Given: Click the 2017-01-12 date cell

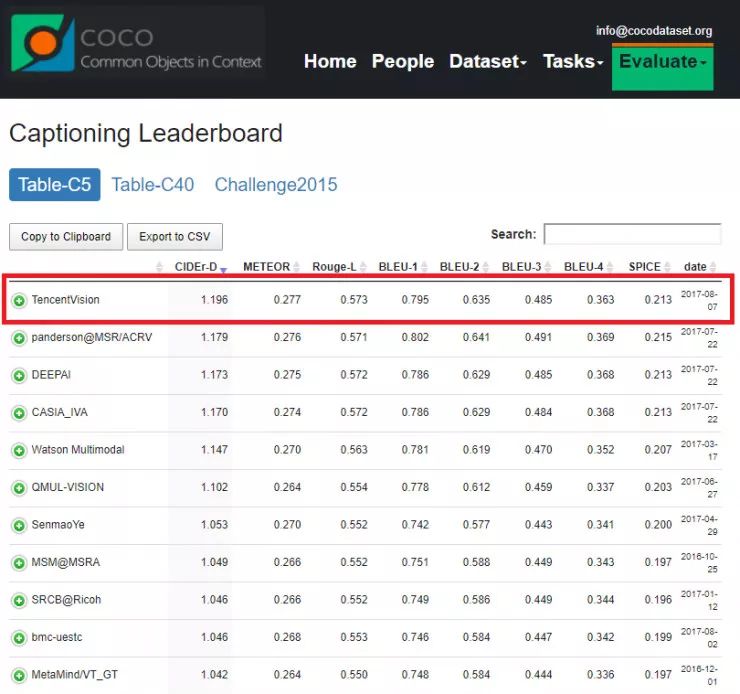Looking at the screenshot, I should coord(699,600).
